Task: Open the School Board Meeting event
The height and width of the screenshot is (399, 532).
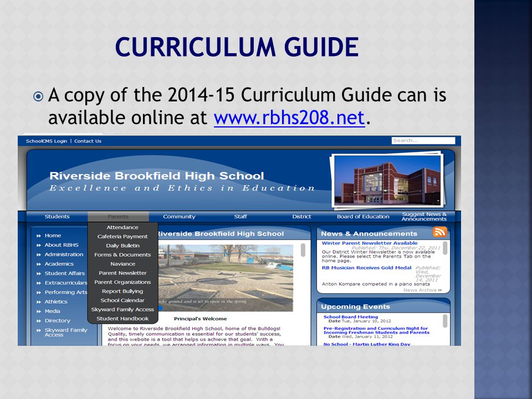Action: click(x=350, y=317)
